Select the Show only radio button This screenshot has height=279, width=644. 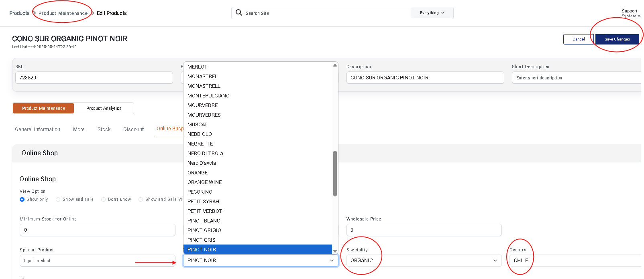tap(22, 199)
